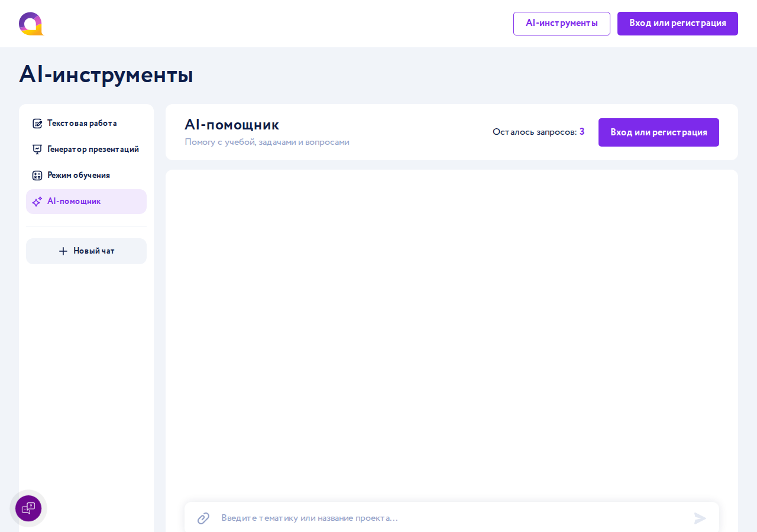
Task: Click the paperclip attach icon
Action: 203,518
